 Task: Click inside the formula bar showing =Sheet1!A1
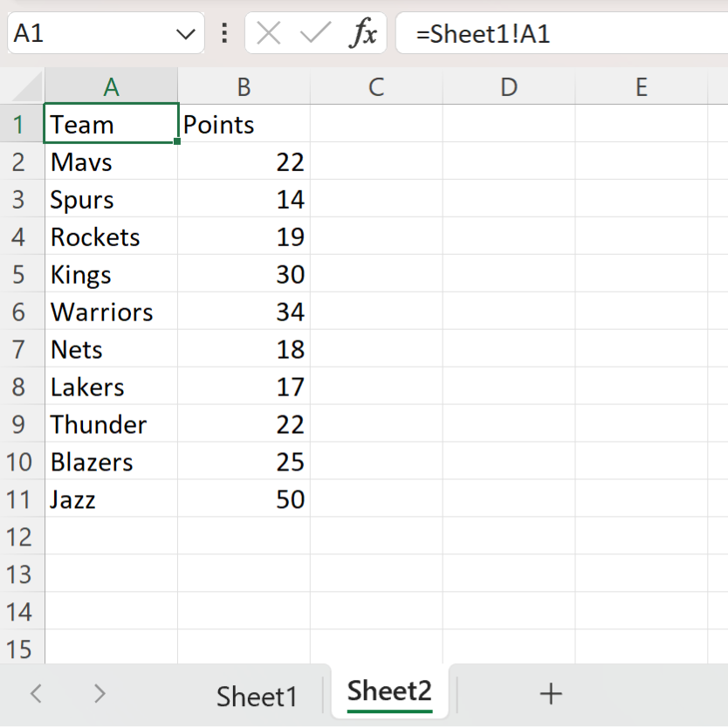(559, 33)
